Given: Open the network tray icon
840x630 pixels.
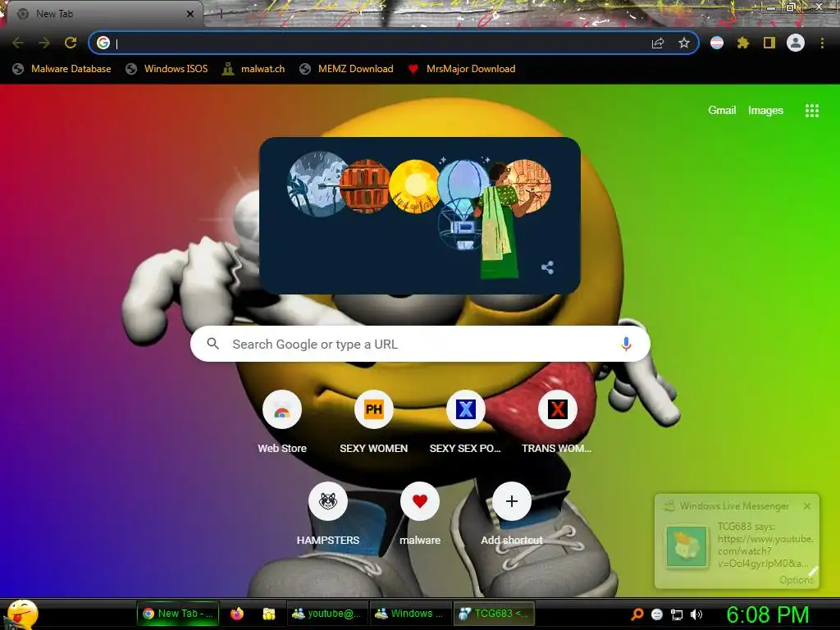Looking at the screenshot, I should 677,614.
